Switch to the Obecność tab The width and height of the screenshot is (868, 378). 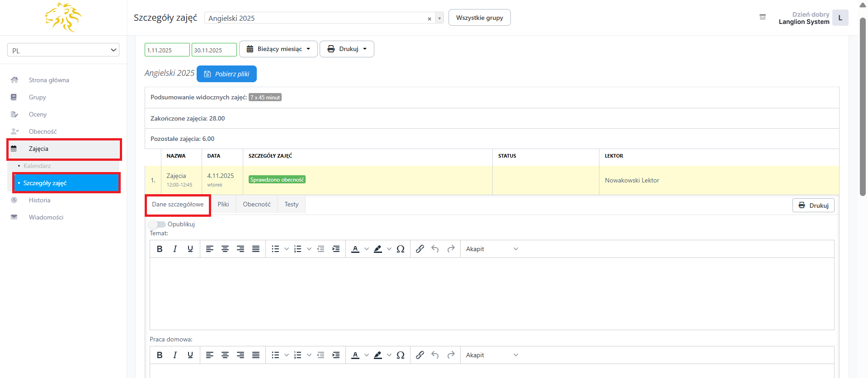[x=257, y=205]
